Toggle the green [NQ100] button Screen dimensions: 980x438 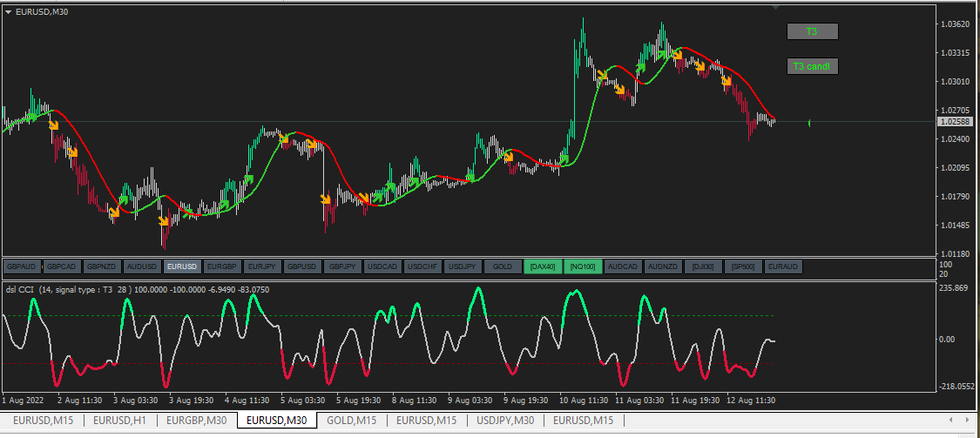click(x=583, y=266)
